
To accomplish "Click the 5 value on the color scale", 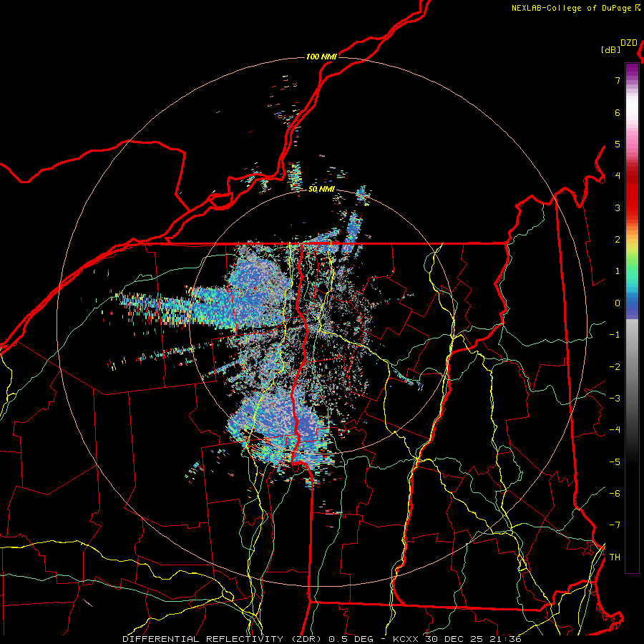I will pos(618,144).
